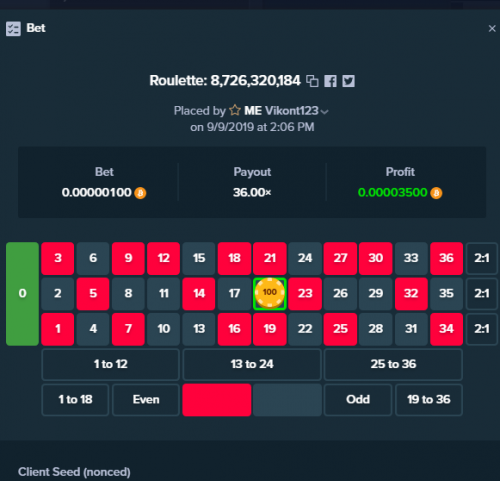This screenshot has height=481, width=500.
Task: Select the 100 chip on number 20
Action: coord(270,293)
